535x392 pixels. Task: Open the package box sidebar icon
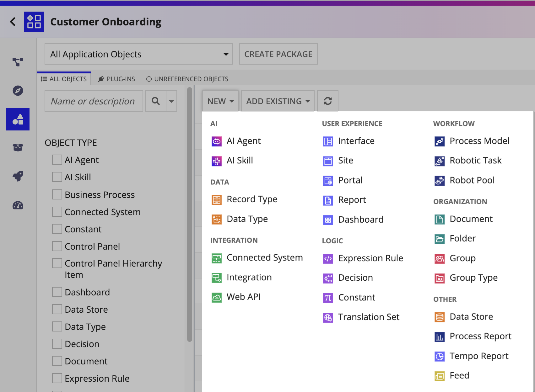click(x=18, y=147)
